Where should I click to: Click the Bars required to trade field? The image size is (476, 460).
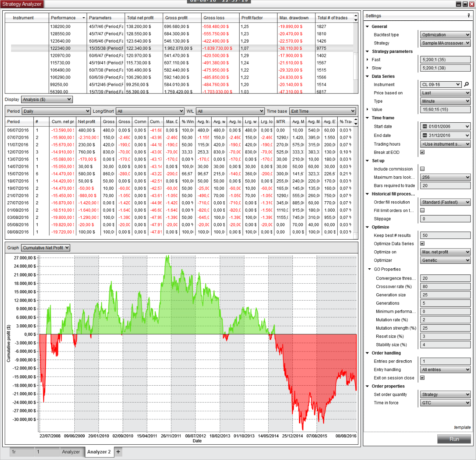[445, 186]
